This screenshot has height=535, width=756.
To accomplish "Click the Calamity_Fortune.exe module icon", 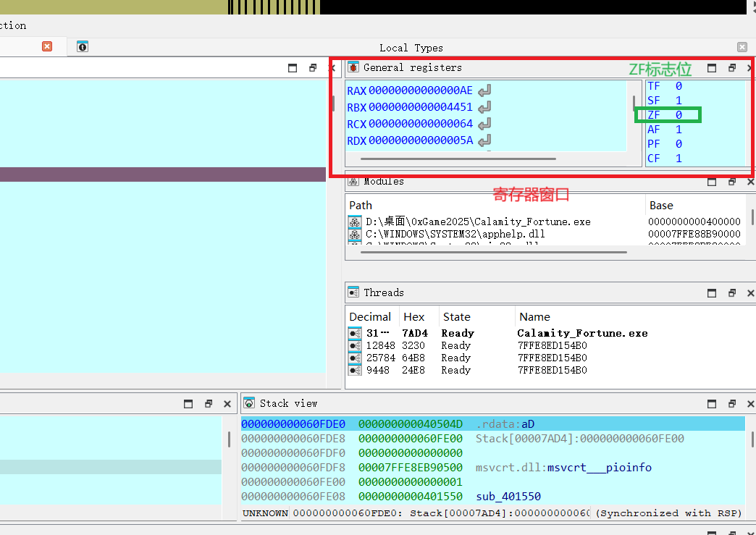I will click(x=354, y=222).
